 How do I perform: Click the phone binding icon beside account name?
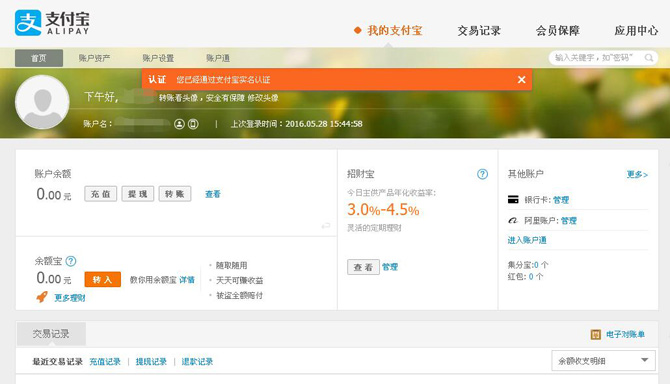click(193, 124)
